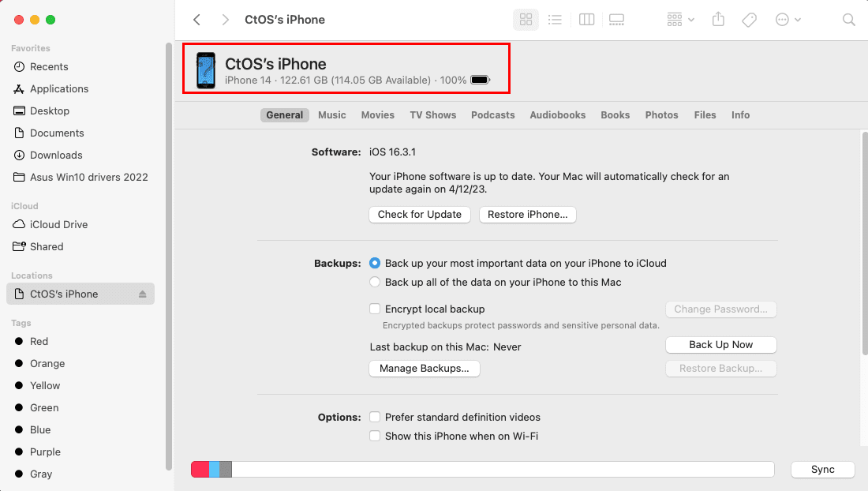Click the Share icon in toolbar
Image resolution: width=868 pixels, height=491 pixels.
[718, 20]
